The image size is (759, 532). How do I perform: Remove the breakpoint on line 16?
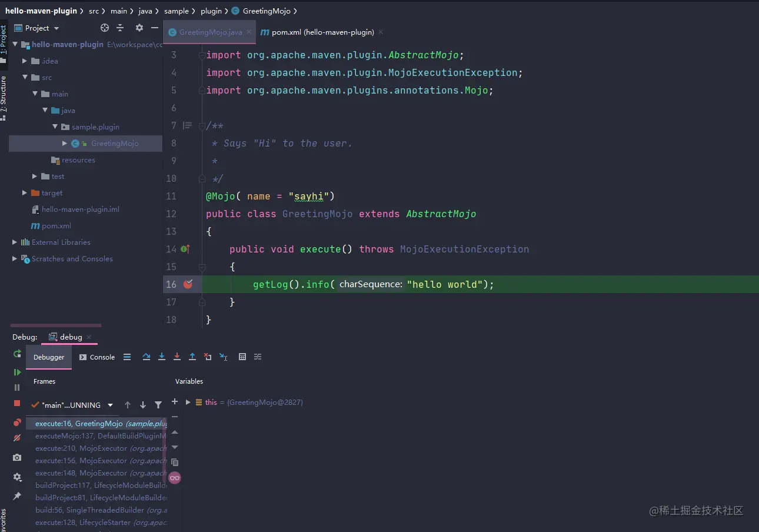click(x=188, y=284)
